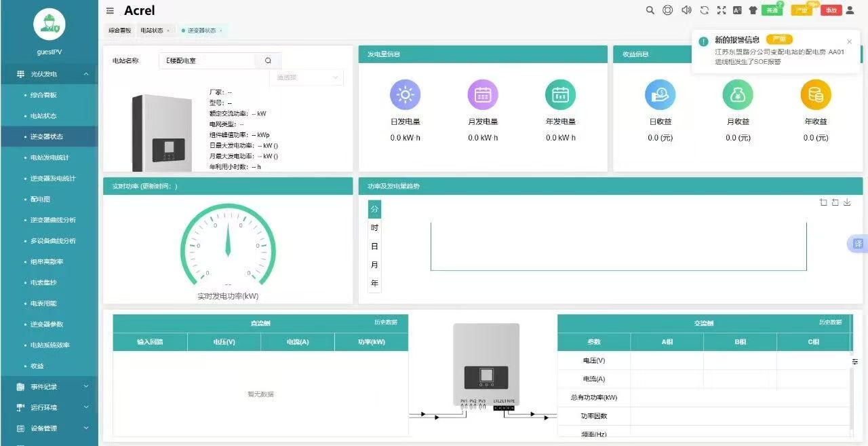Viewport: 868px width, 446px height.
Task: Open 电站发电统计 in the sidebar
Action: tap(49, 157)
